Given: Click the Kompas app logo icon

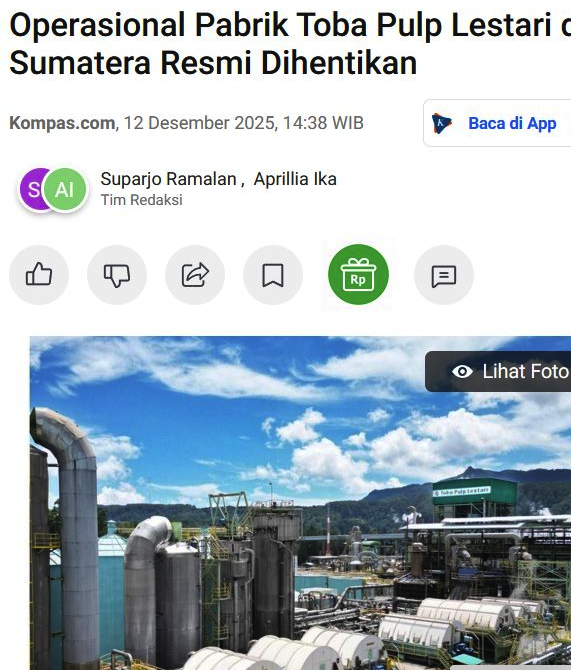Looking at the screenshot, I should [441, 123].
